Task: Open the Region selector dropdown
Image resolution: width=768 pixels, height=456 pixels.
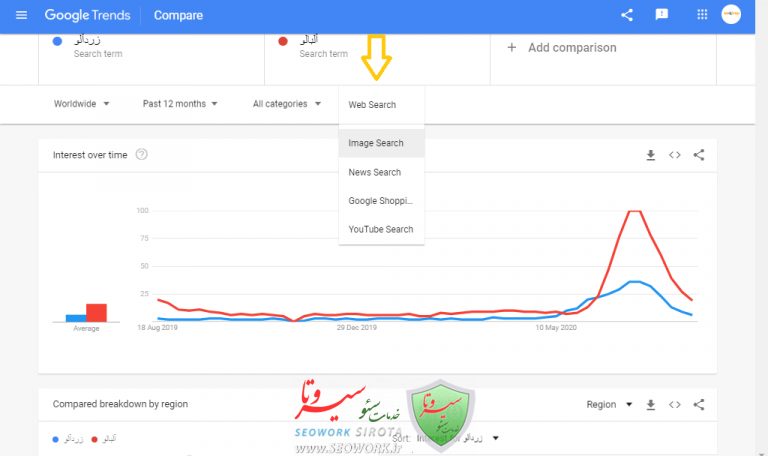Action: coord(609,405)
